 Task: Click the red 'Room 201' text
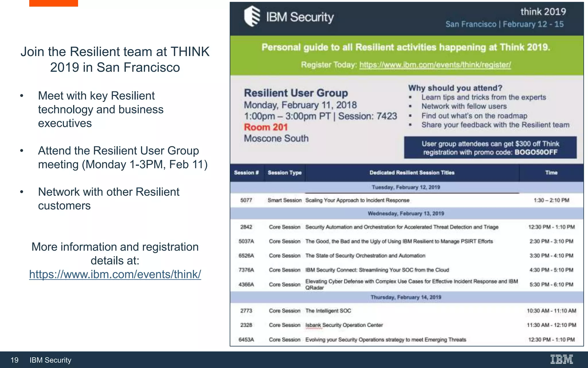[266, 127]
